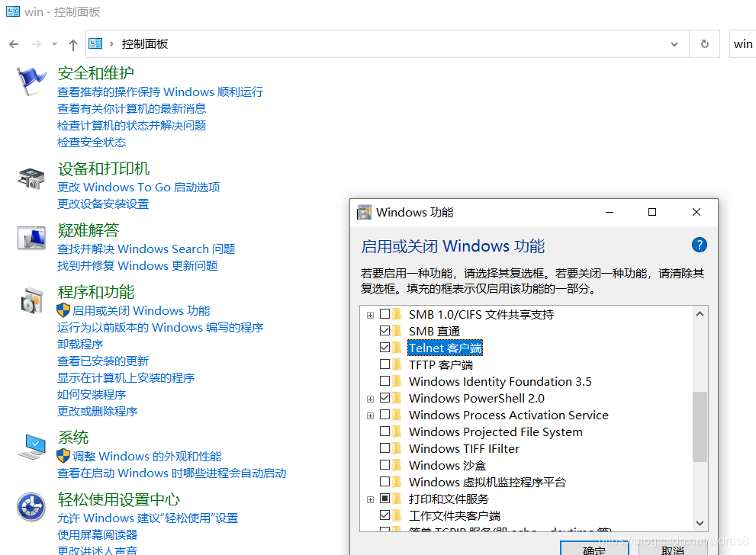Click the blue help question mark icon
This screenshot has height=555, width=756.
click(x=699, y=245)
